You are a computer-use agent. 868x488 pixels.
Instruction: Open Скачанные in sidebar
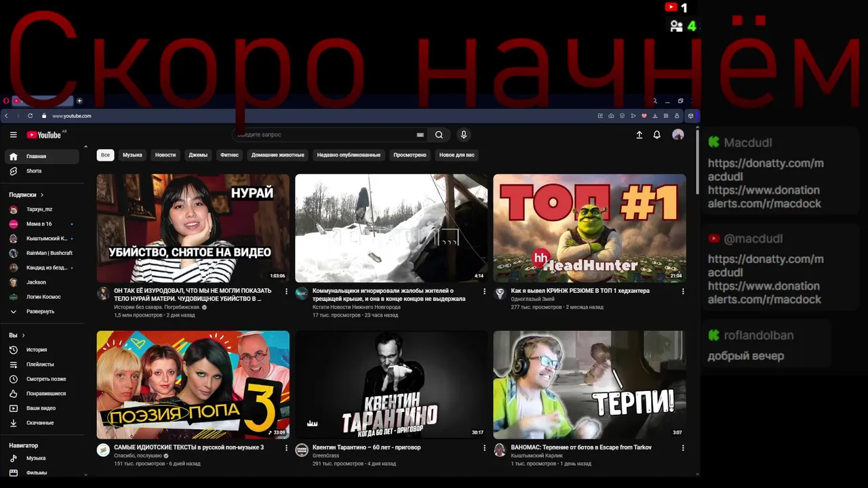[x=42, y=423]
